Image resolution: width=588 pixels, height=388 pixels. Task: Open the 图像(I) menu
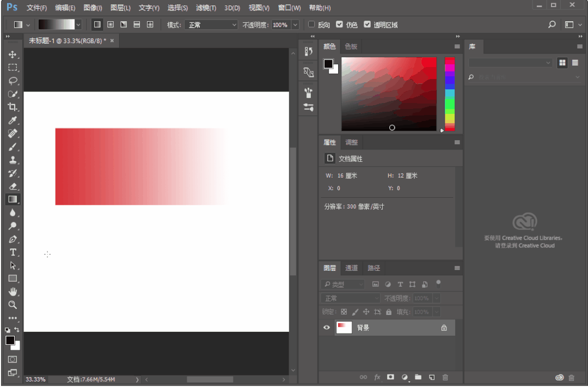[93, 8]
